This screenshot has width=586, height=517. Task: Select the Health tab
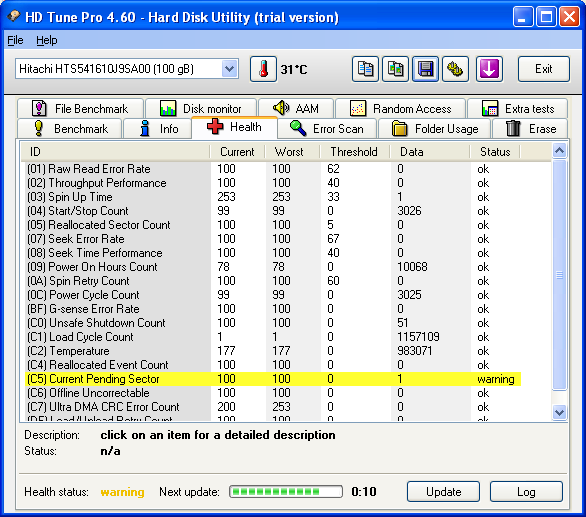234,127
